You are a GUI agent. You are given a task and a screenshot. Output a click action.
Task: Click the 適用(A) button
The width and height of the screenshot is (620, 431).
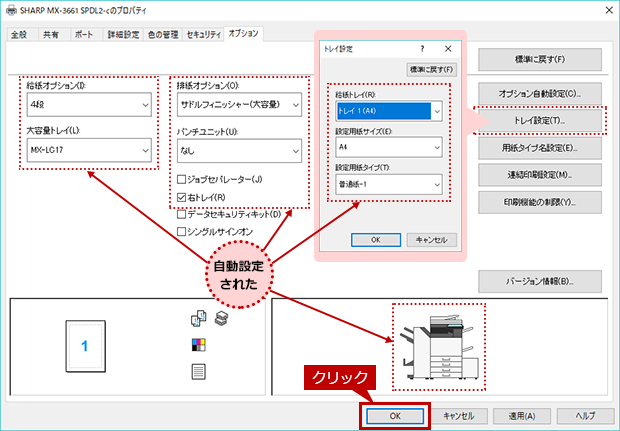click(522, 416)
